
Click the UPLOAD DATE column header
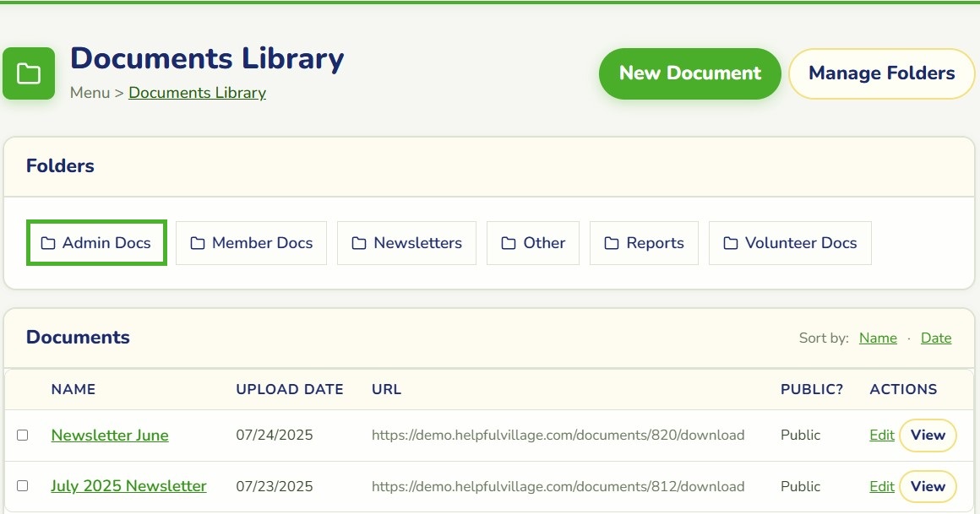(290, 389)
